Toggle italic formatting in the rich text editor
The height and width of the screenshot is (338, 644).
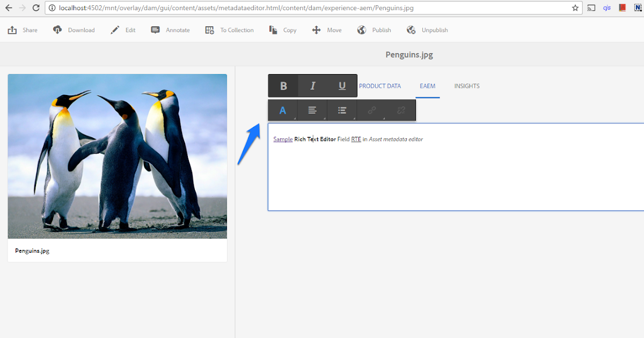coord(312,85)
